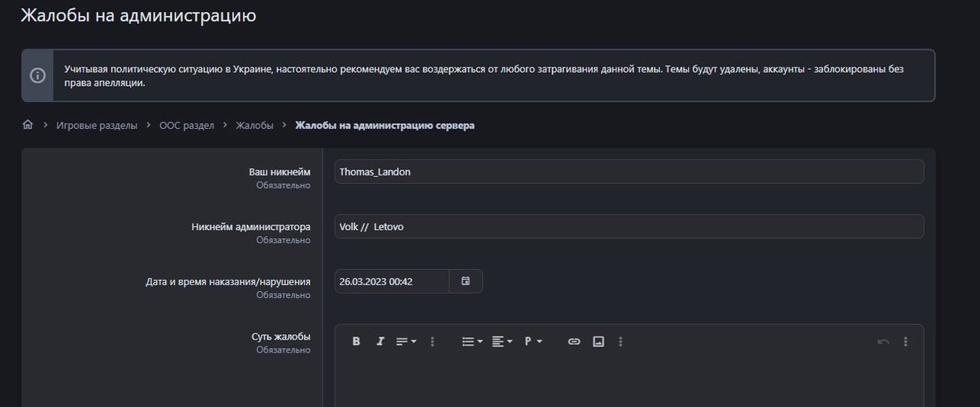The width and height of the screenshot is (980, 407).
Task: Go to Жалобы breadcrumb link
Action: point(254,125)
